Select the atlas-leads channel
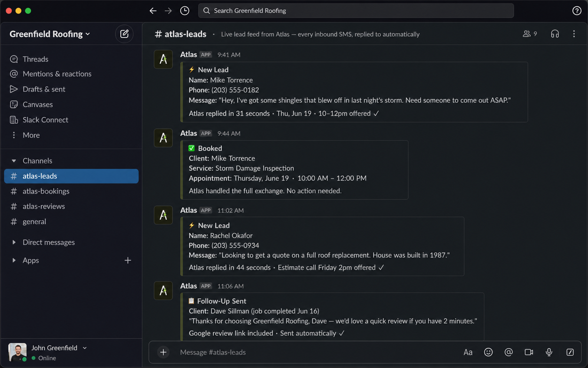 71,176
